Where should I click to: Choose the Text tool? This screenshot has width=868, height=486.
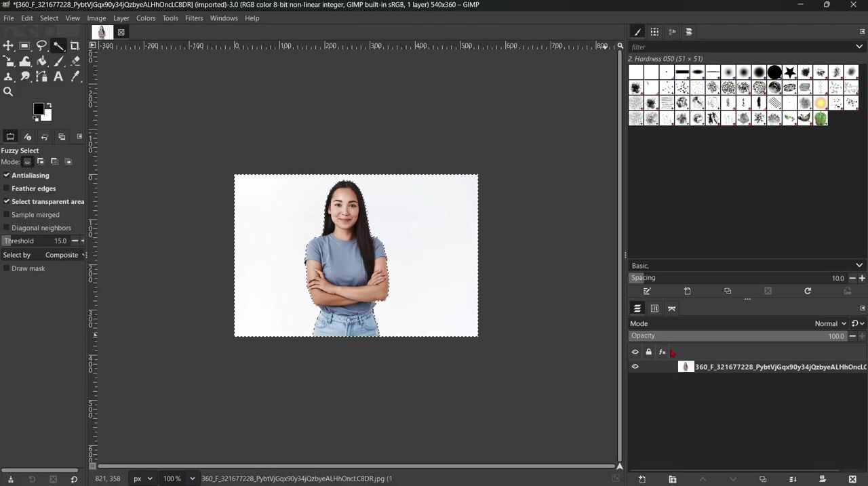[x=58, y=77]
